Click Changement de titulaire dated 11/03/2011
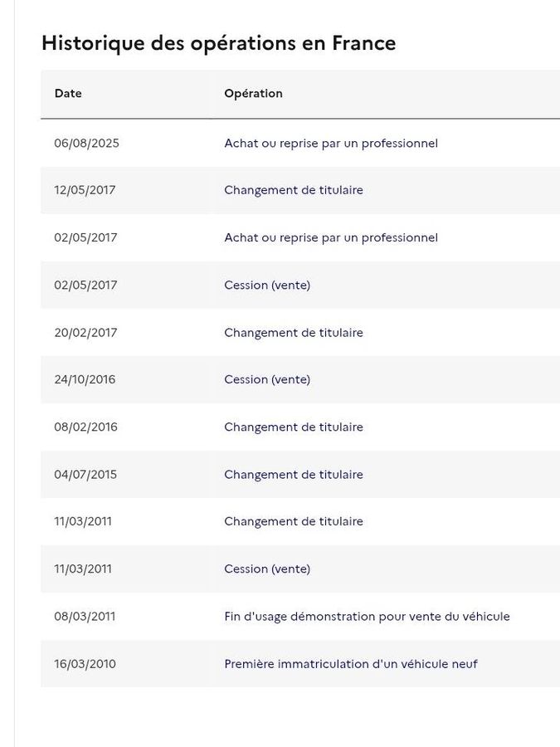560x747 pixels. pyautogui.click(x=294, y=522)
